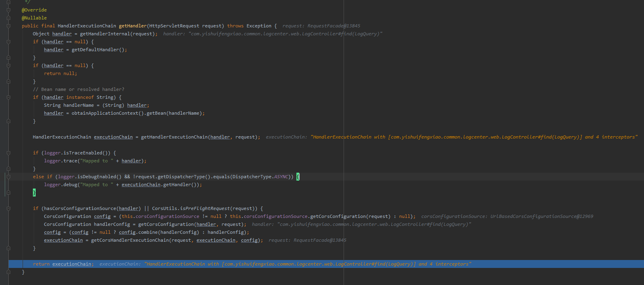
Task: Click 'throws' keyword in method signature
Action: pyautogui.click(x=235, y=26)
